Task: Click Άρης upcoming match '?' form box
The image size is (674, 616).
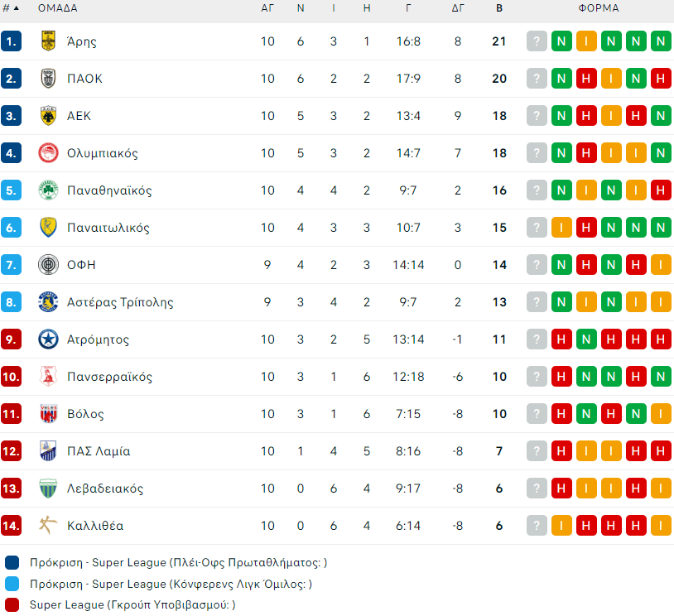Action: pos(537,41)
